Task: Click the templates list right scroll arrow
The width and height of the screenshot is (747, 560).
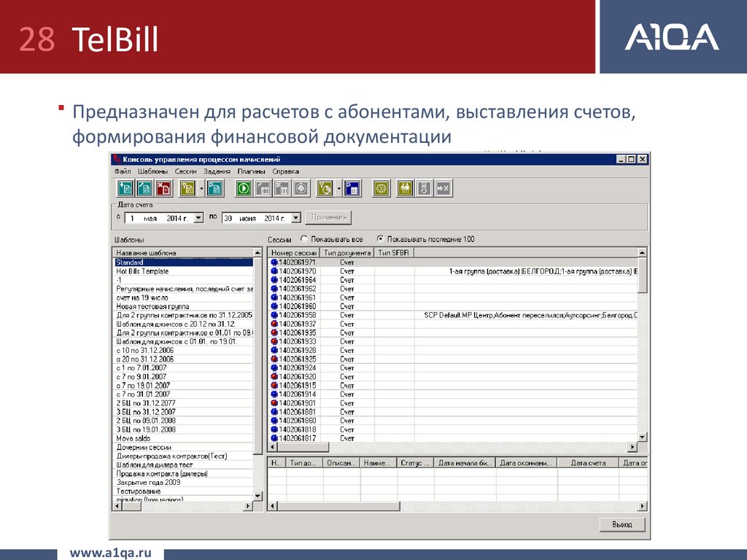Action: click(248, 506)
